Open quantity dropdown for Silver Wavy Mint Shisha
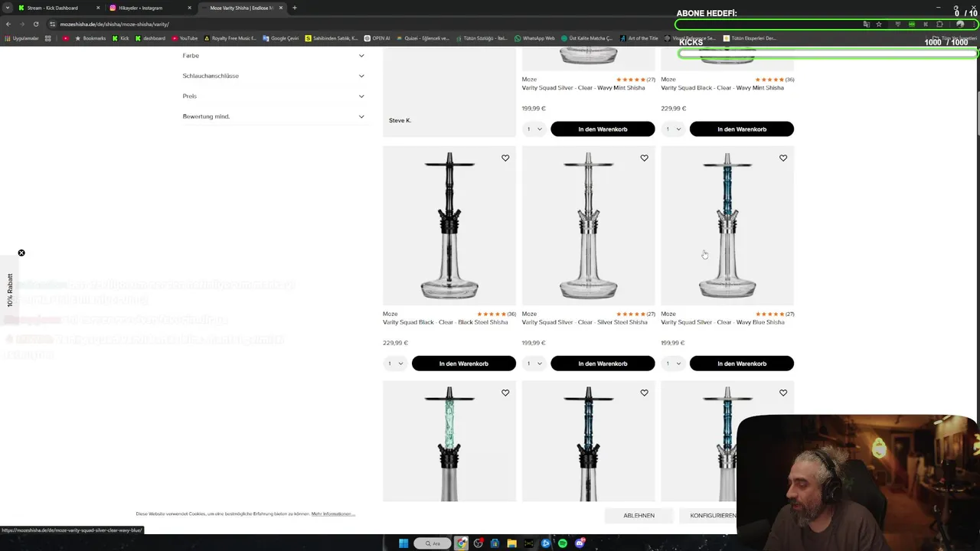Screen dimensions: 980x551 tap(534, 129)
